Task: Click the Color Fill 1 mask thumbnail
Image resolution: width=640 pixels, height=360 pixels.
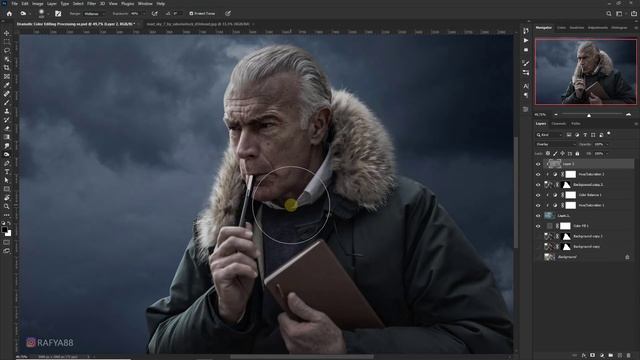Action: pyautogui.click(x=565, y=226)
